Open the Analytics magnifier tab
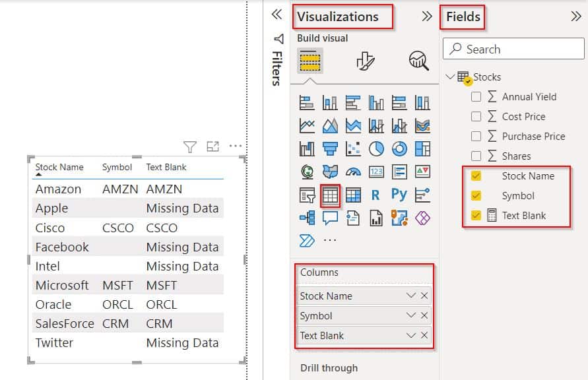 418,61
